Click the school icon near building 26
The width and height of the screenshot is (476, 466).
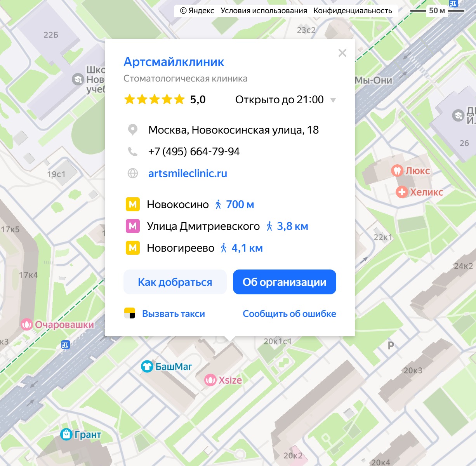459,115
